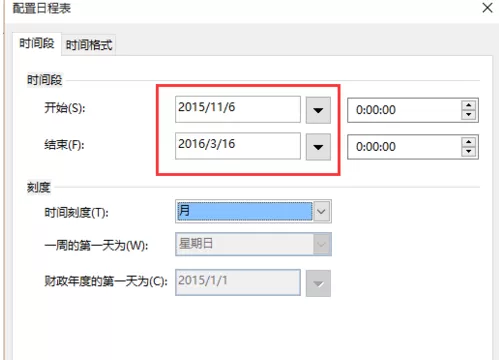Image resolution: width=499 pixels, height=360 pixels.
Task: Click the disabled 星期日 week-start dropdown
Action: click(x=253, y=244)
